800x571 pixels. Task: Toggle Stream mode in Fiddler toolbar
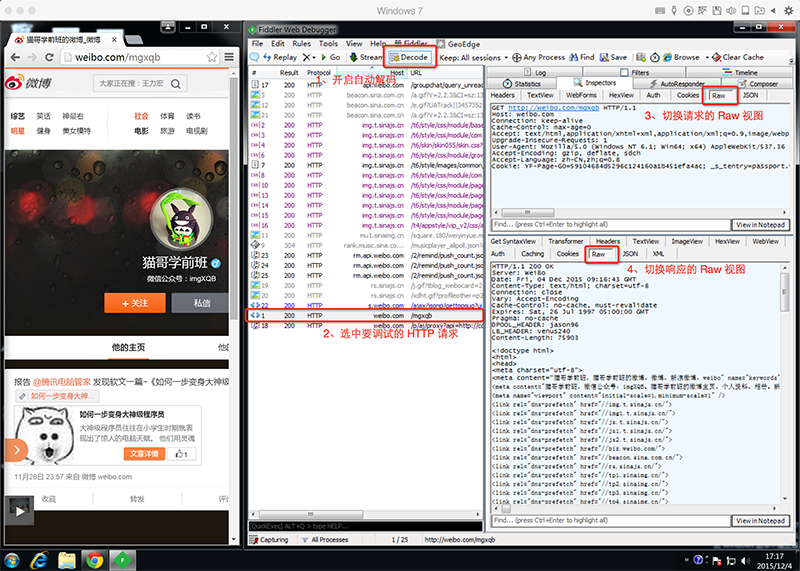coord(366,57)
